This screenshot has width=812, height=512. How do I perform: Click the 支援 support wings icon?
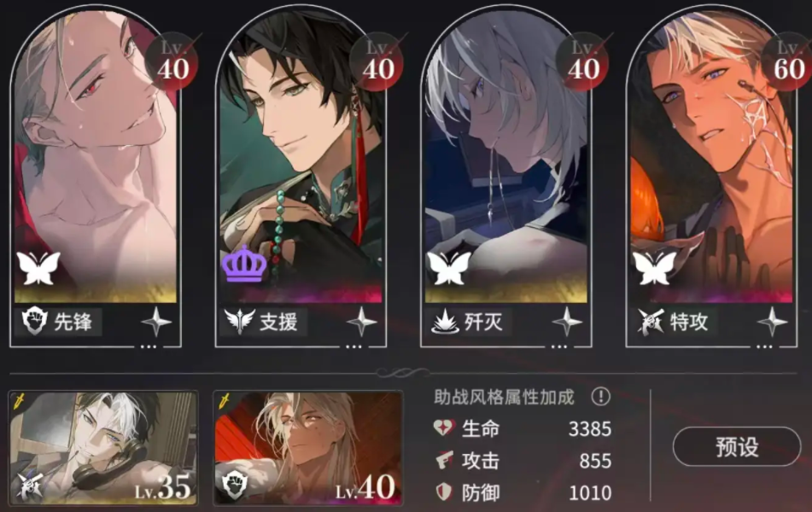pyautogui.click(x=240, y=321)
